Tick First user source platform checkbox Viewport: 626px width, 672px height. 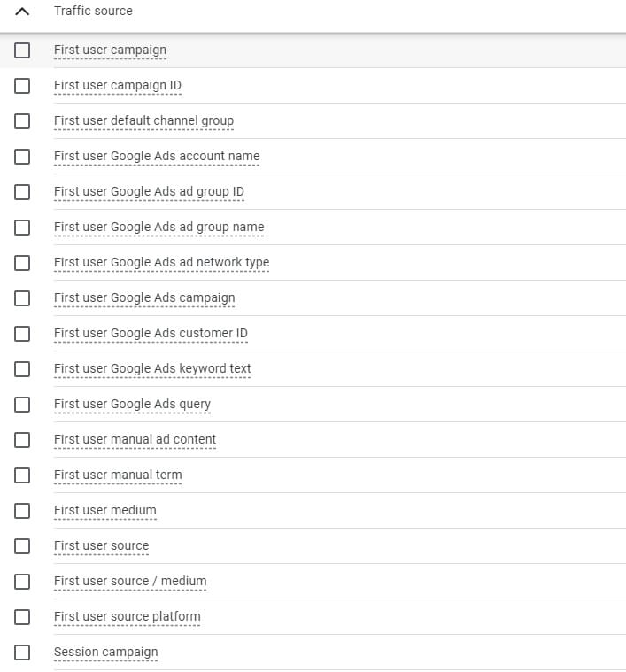pyautogui.click(x=22, y=617)
